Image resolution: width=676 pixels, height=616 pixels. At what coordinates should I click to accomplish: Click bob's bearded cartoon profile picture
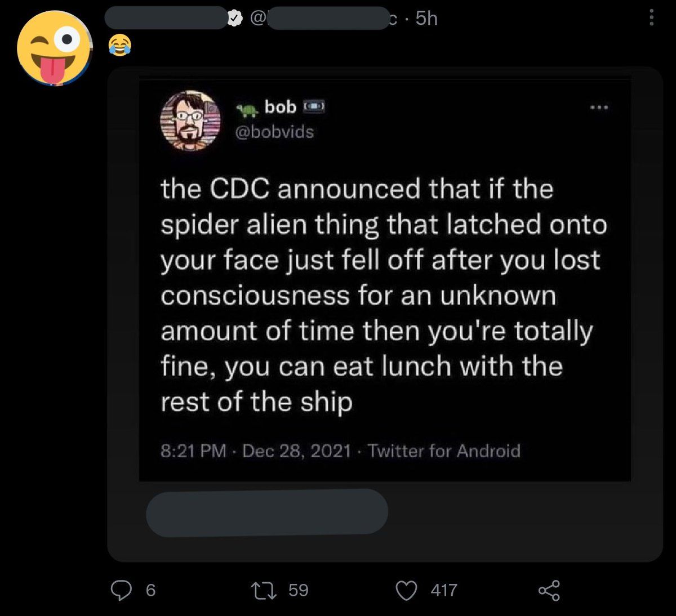190,120
